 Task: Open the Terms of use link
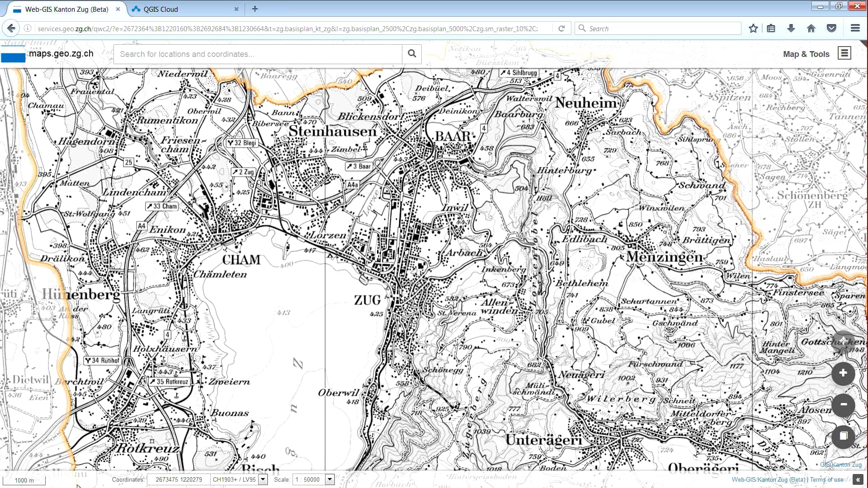pyautogui.click(x=826, y=480)
